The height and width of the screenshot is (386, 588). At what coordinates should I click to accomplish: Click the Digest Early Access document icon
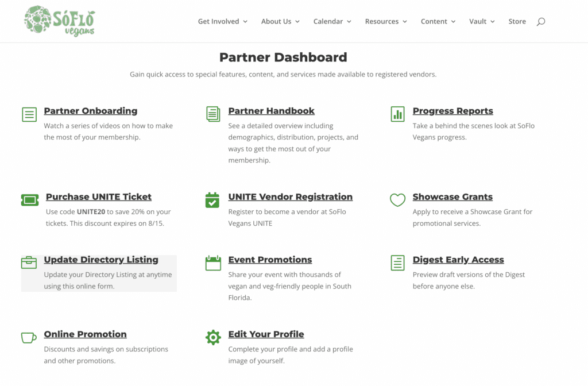point(397,263)
